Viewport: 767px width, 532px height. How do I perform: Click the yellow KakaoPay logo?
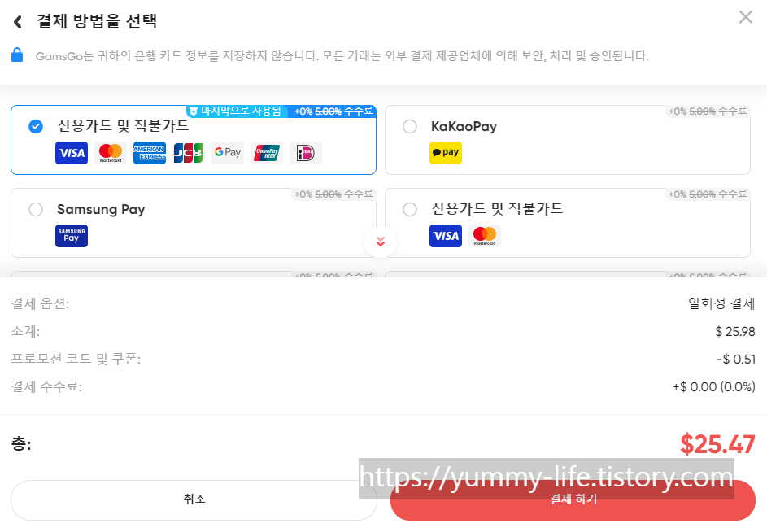tap(446, 153)
